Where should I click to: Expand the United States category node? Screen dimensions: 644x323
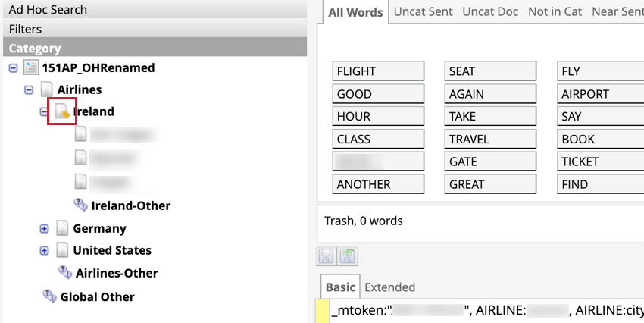pyautogui.click(x=44, y=250)
